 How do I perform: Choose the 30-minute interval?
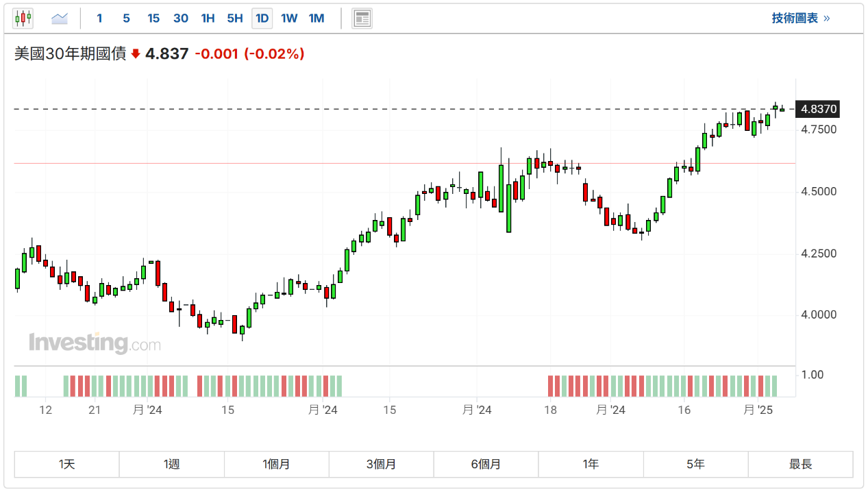(x=181, y=19)
